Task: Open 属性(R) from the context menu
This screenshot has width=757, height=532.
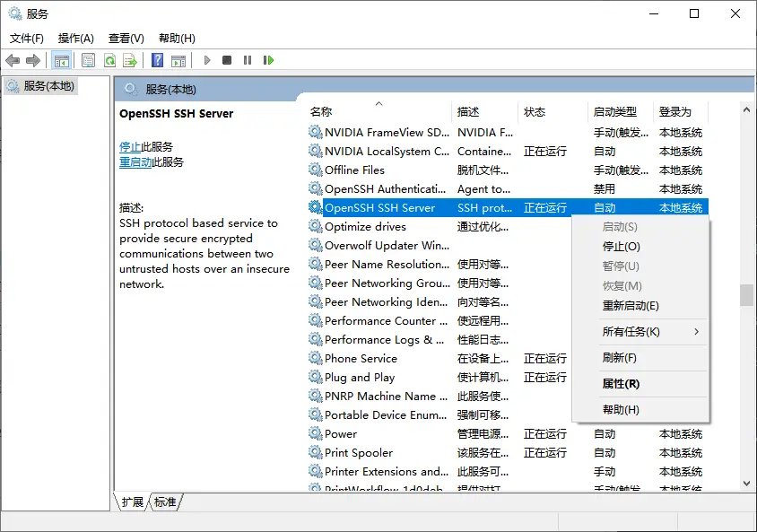Action: coord(621,384)
